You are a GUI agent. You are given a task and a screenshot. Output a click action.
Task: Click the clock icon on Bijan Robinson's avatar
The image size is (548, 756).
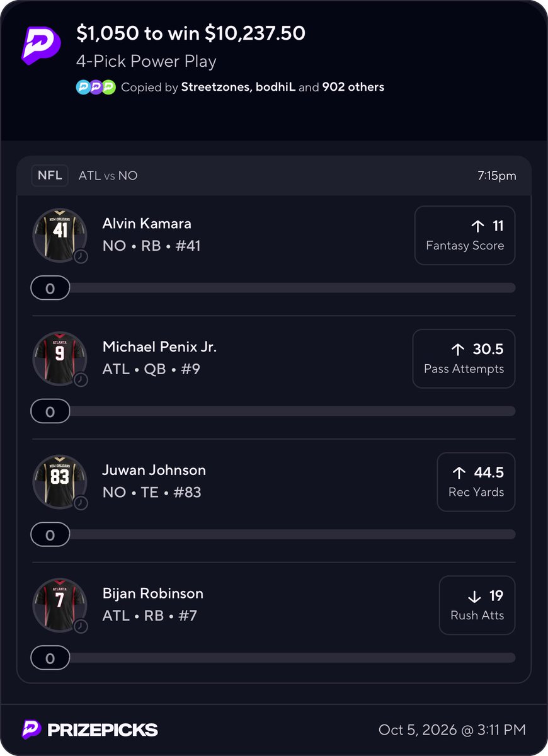[81, 626]
